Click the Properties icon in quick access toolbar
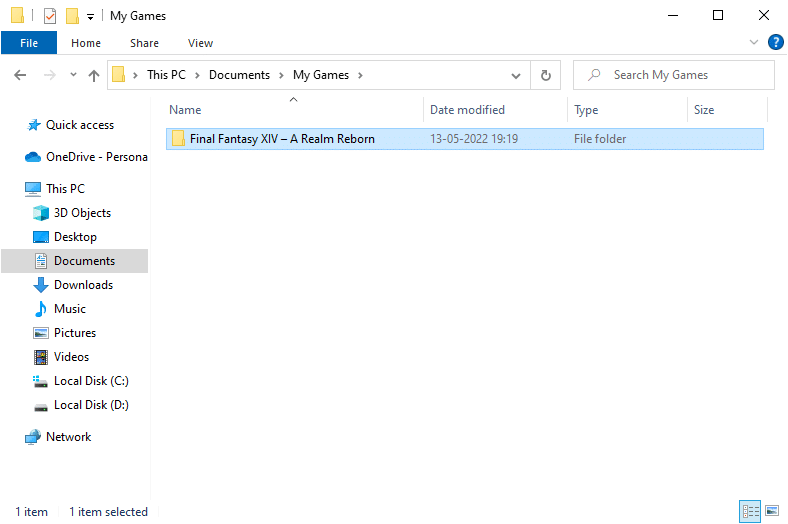This screenshot has height=524, width=788. 50,16
